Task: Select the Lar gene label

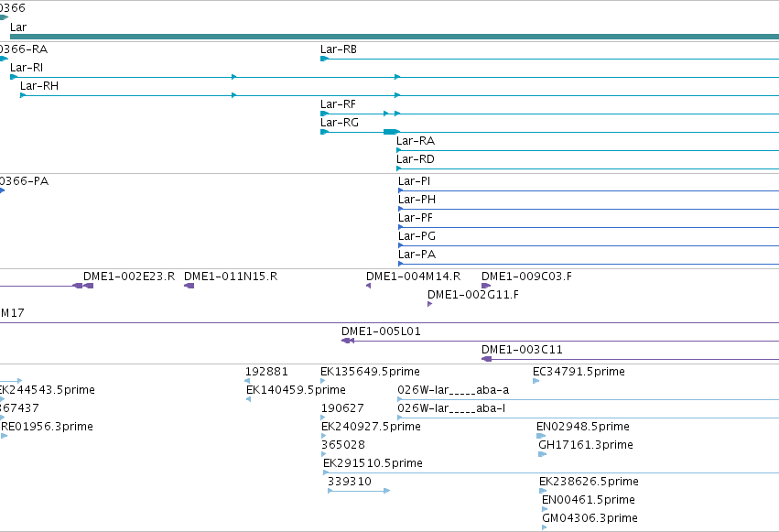Action: pyautogui.click(x=18, y=27)
